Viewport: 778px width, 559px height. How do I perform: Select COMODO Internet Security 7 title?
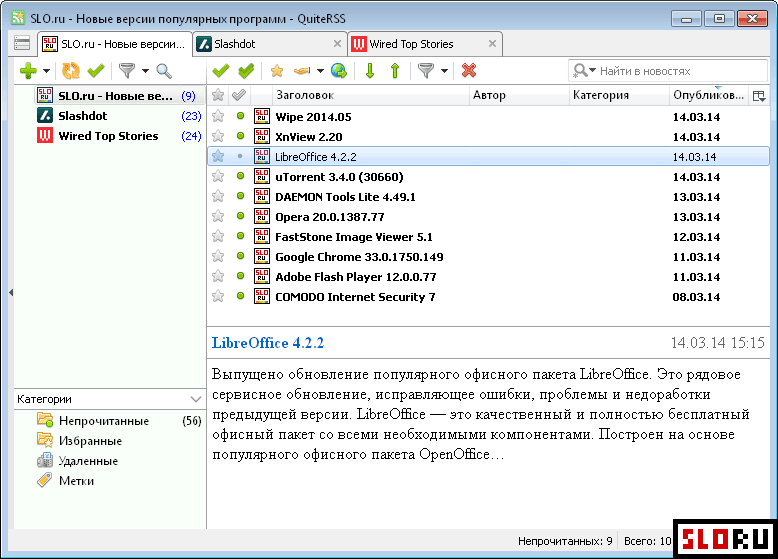point(355,297)
